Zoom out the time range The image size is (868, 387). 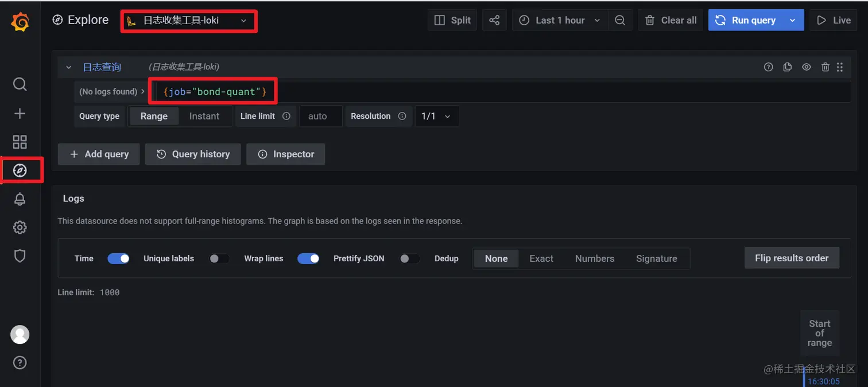tap(620, 20)
